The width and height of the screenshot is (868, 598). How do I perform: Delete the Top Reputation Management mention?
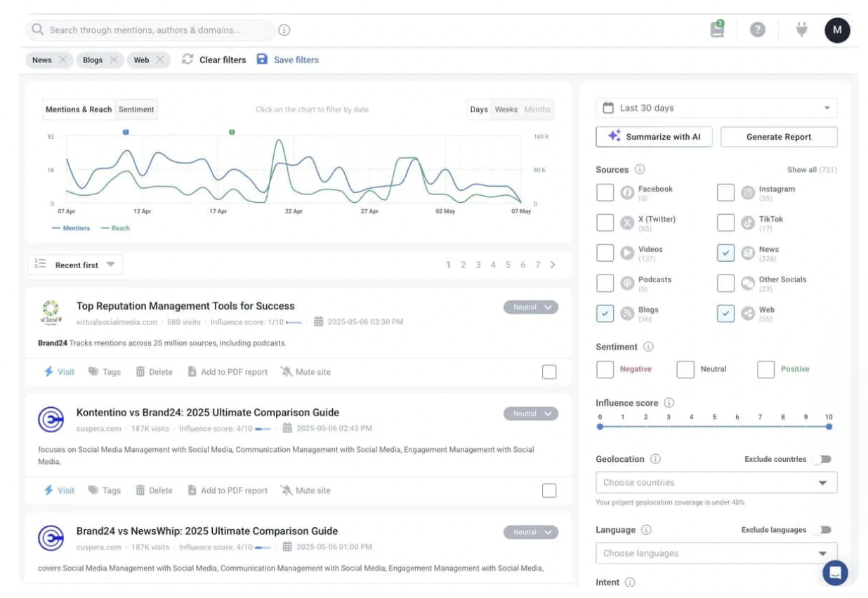[x=154, y=372]
